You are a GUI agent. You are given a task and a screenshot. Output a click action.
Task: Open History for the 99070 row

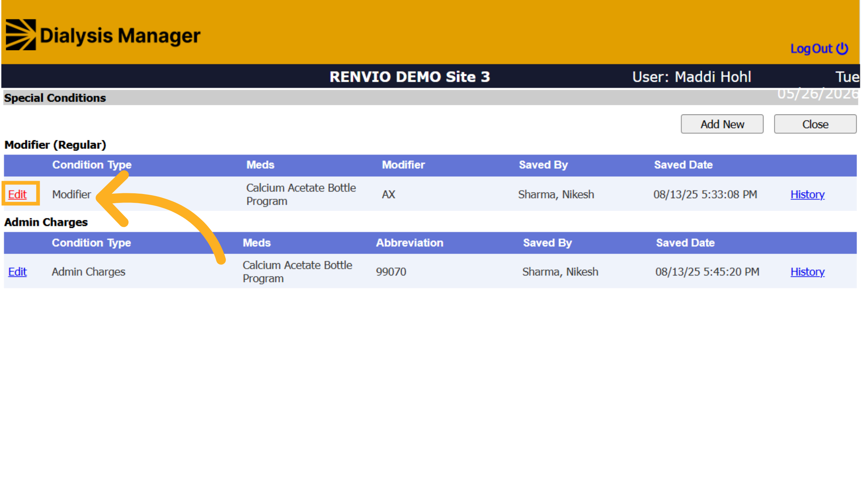pyautogui.click(x=807, y=271)
